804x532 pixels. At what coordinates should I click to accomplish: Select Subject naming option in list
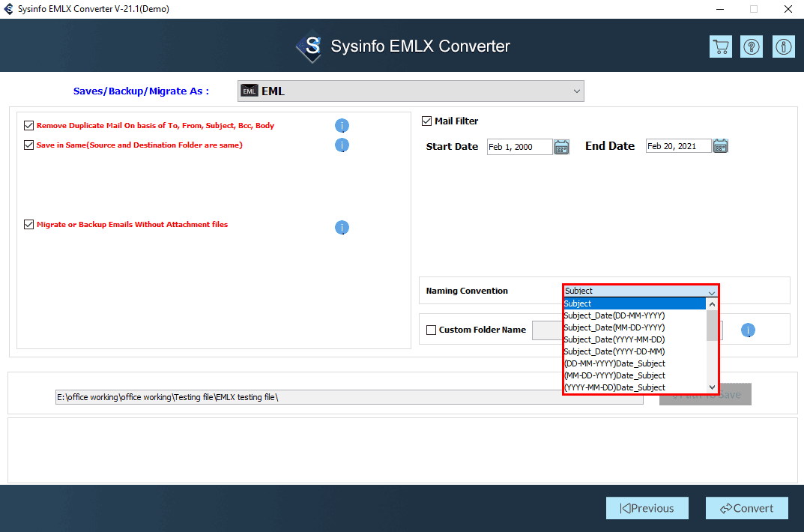pos(634,303)
